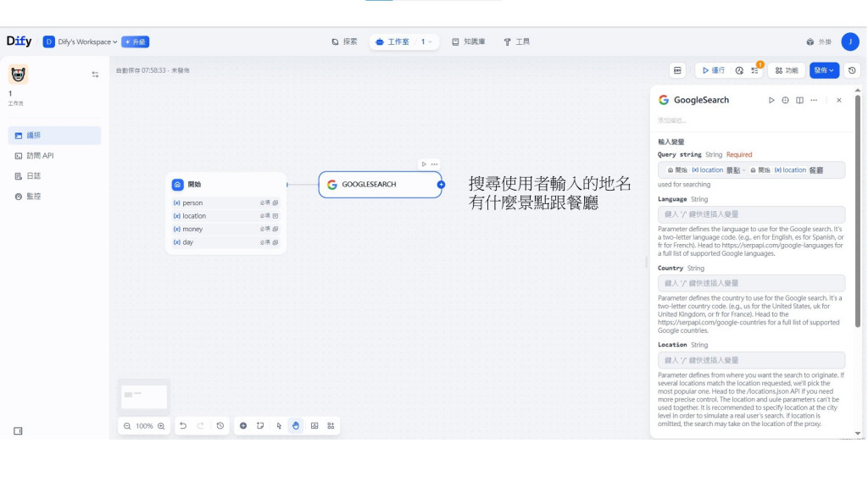This screenshot has width=868, height=488.
Task: Select the person variable row
Action: tap(225, 202)
